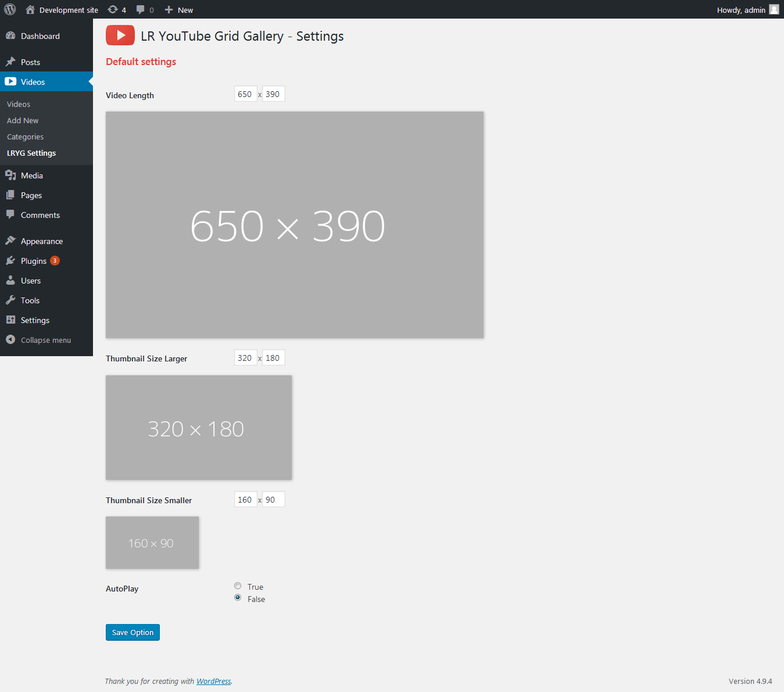Open Dashboard menu item
Screen dimensions: 784x692
tap(46, 36)
